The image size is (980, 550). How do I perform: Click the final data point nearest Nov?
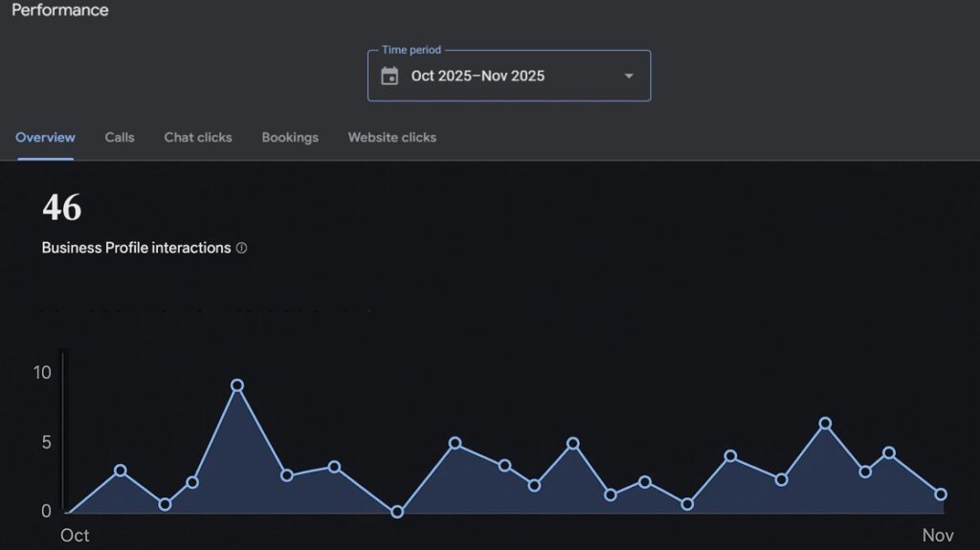pyautogui.click(x=941, y=495)
